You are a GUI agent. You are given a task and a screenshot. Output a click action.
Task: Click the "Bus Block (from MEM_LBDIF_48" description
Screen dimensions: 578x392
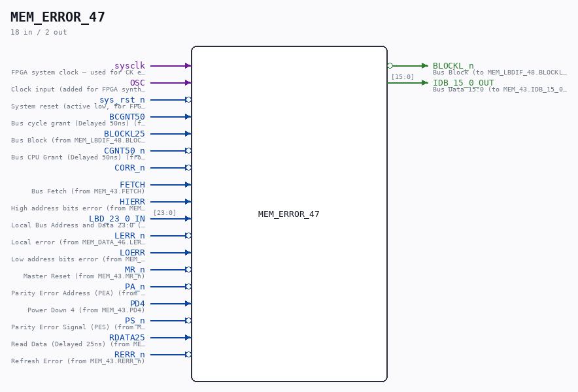[x=78, y=140]
